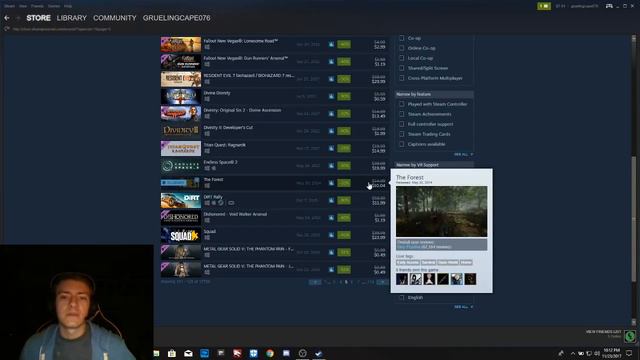
Task: Tick the Steam Achievements checkbox
Action: coord(402,114)
